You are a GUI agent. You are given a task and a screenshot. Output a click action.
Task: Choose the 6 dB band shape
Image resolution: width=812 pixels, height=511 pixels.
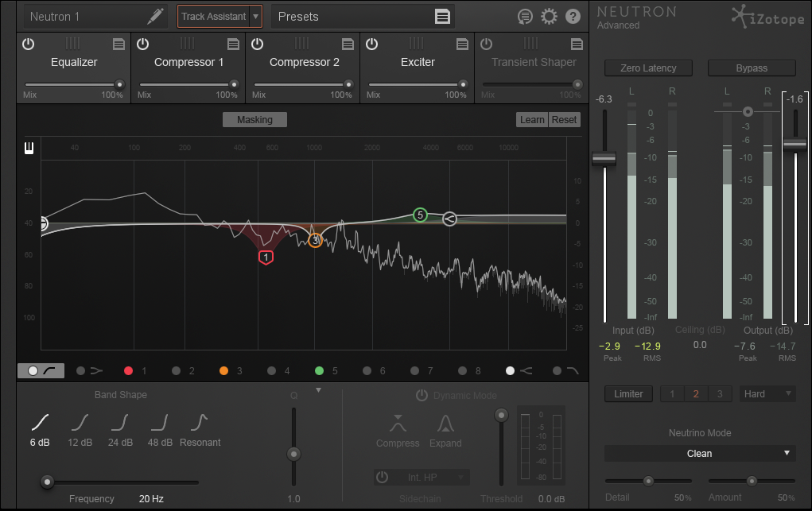click(40, 430)
